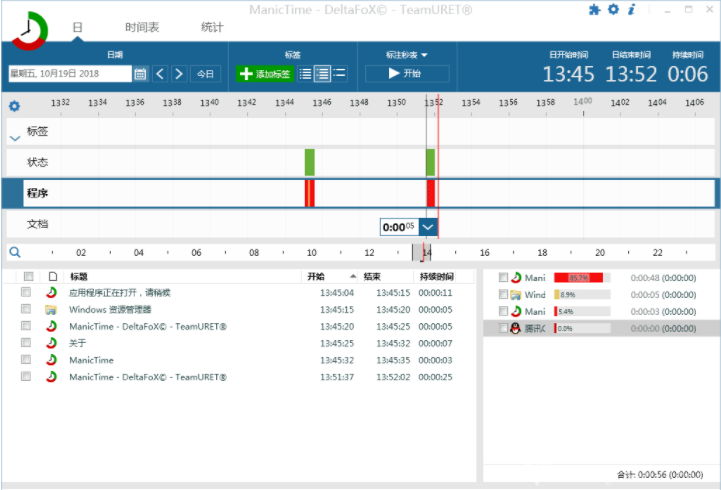Check the Mani 85.7% summary checkbox

(503, 277)
